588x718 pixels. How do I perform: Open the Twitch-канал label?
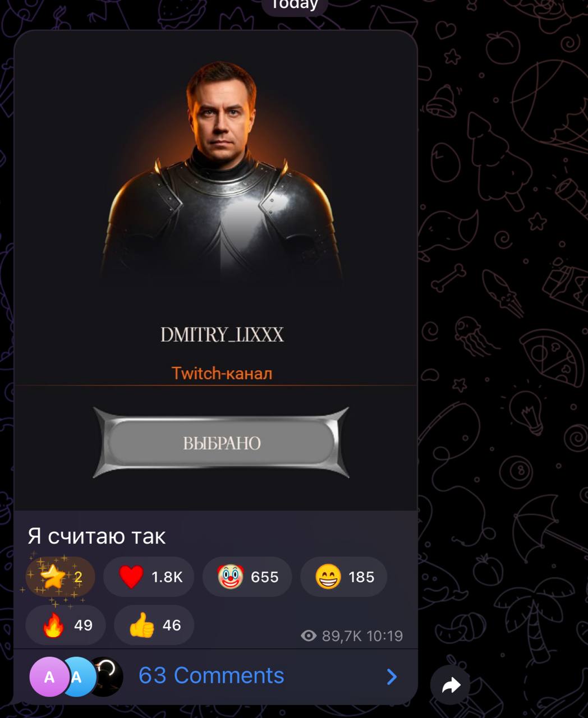tap(222, 373)
